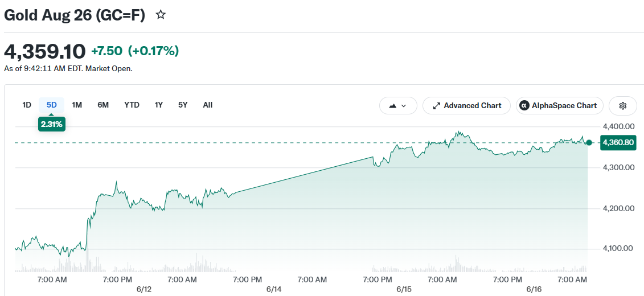This screenshot has width=644, height=296.
Task: Click the (+0.17%) percent change
Action: [154, 51]
